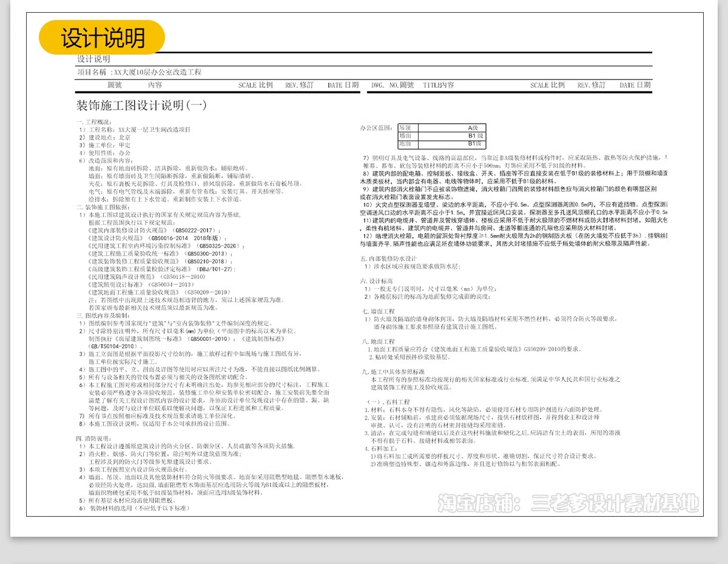
Task: Click the yellow 设计说明 title tab
Action: click(102, 37)
